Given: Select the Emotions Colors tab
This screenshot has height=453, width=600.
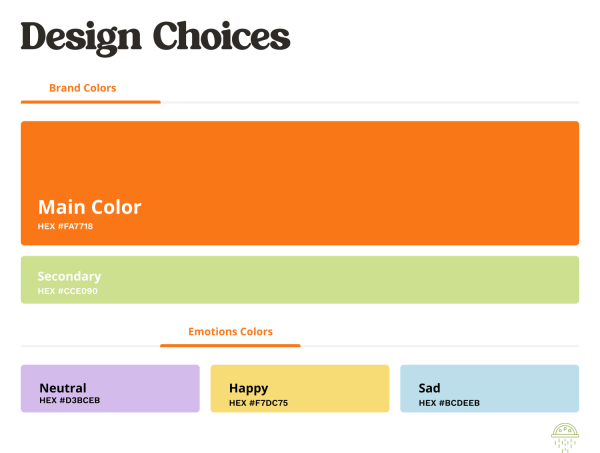Looking at the screenshot, I should 230,331.
